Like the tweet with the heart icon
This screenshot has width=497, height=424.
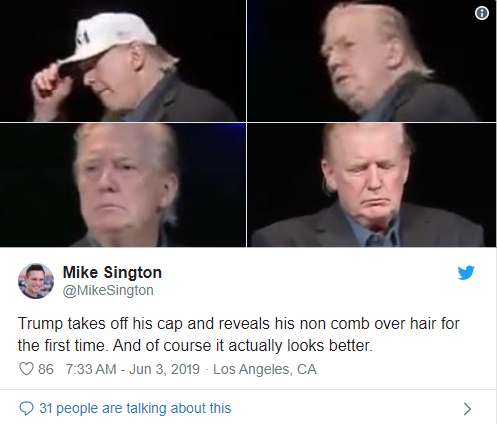(26, 369)
